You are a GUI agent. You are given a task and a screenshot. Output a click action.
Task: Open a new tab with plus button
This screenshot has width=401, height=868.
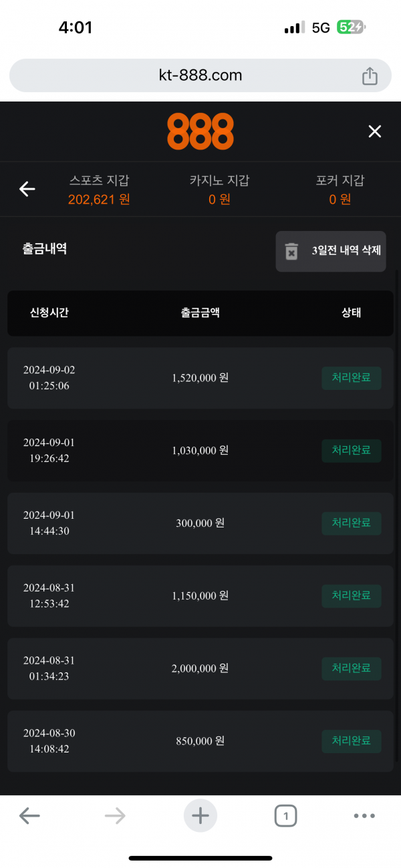point(200,815)
